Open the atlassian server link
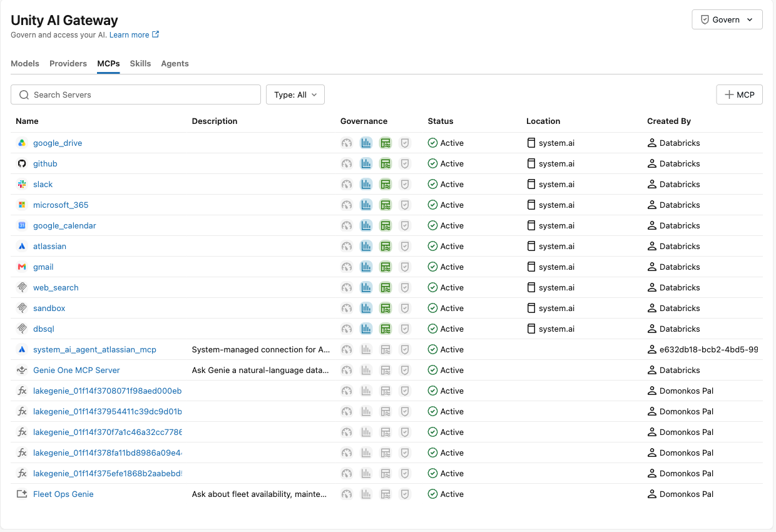Screen dimensions: 776x532 [49, 246]
